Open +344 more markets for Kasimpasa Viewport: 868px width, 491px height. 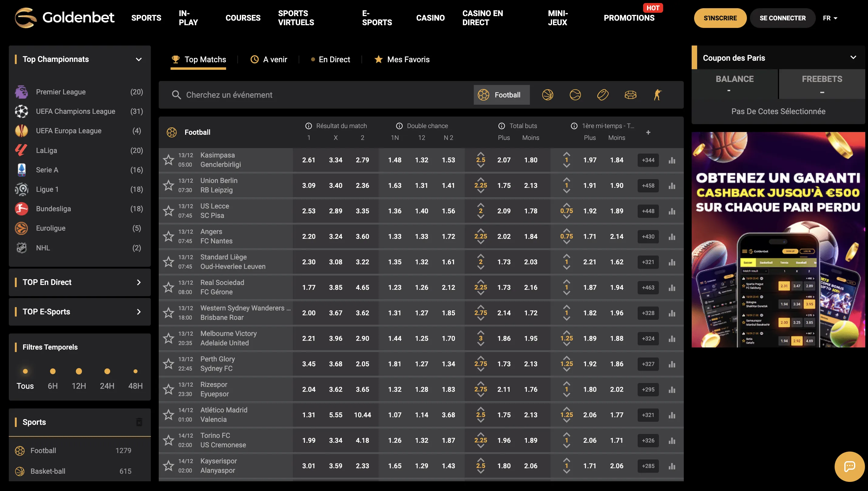pos(648,160)
